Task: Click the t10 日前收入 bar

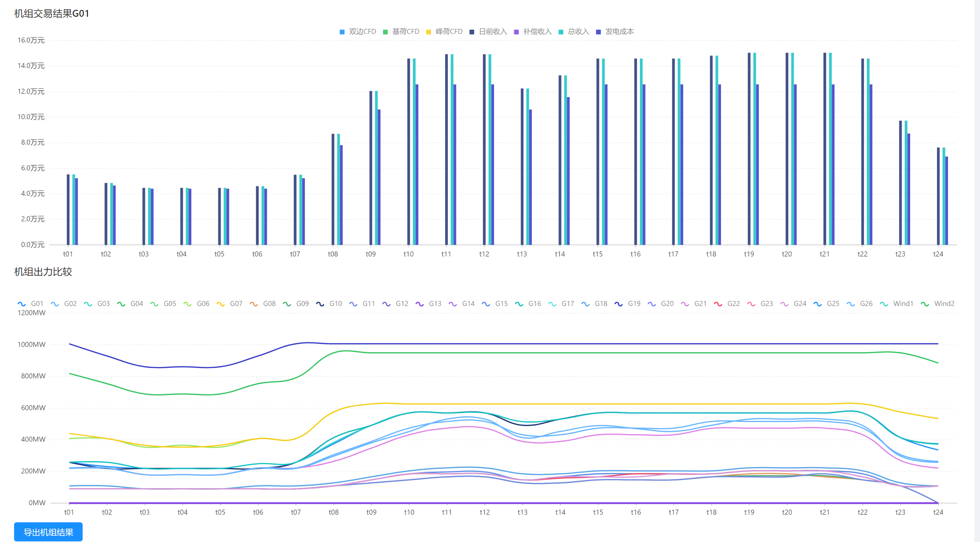Action: tap(409, 152)
